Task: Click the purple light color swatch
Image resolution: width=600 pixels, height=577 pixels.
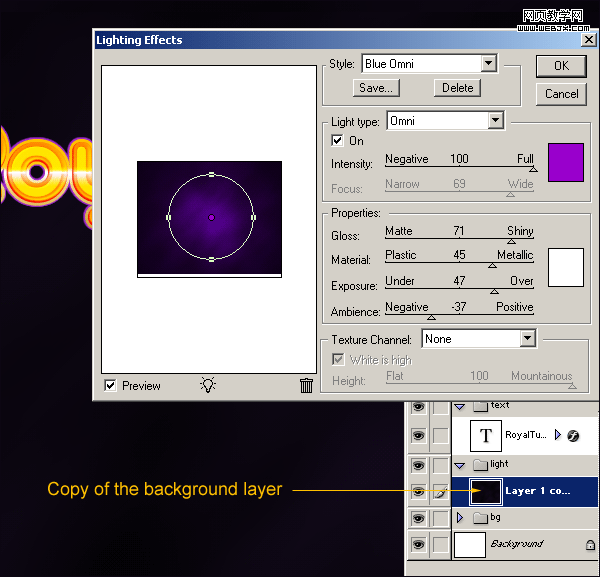Action: point(566,162)
